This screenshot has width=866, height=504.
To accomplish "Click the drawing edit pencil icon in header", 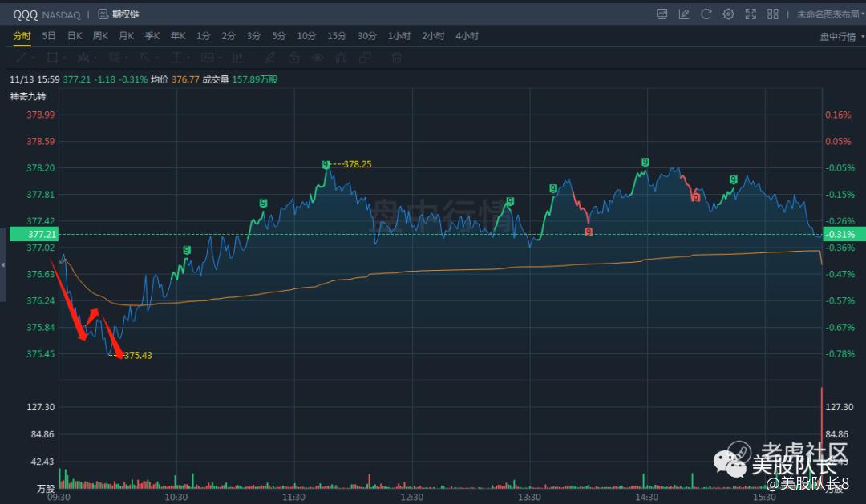I will click(684, 14).
